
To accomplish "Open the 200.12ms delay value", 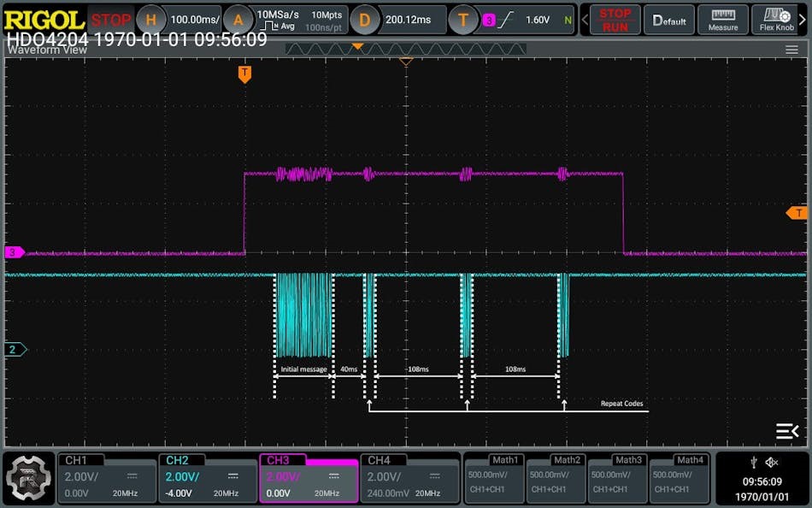I will (x=408, y=20).
